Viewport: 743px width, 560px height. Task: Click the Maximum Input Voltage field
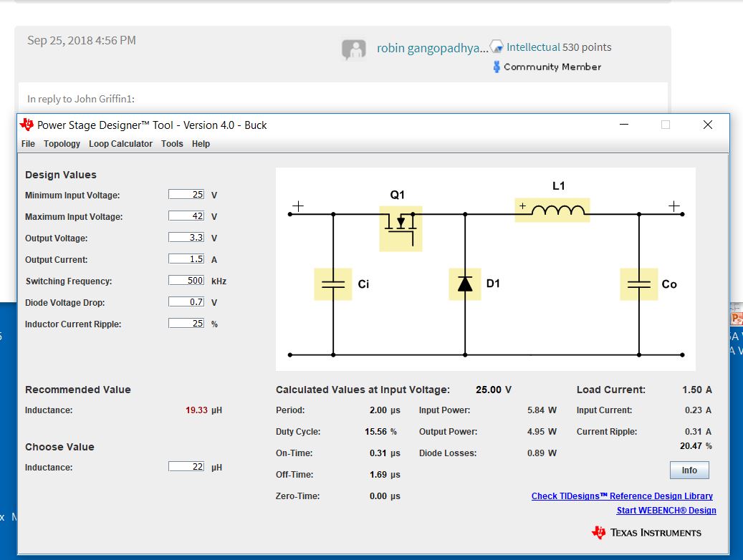(186, 216)
